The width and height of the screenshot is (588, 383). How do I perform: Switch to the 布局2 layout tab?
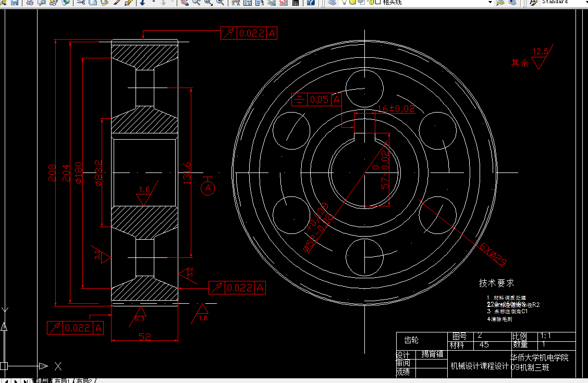click(x=84, y=380)
